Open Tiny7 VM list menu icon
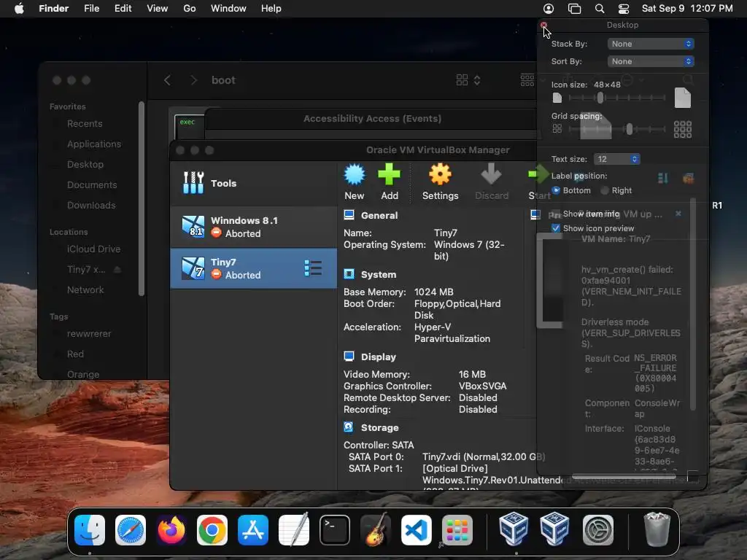 click(x=313, y=268)
